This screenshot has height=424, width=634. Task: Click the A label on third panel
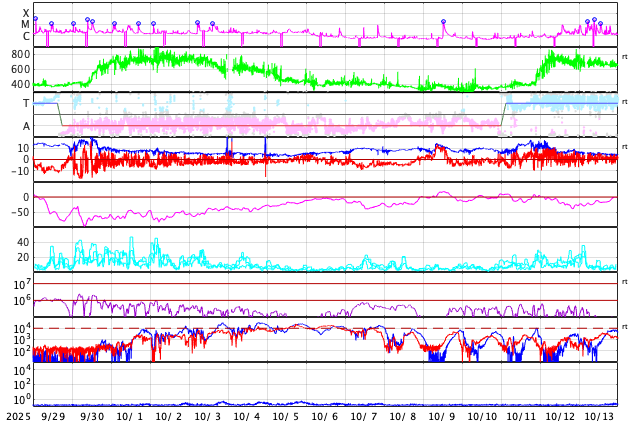point(26,126)
